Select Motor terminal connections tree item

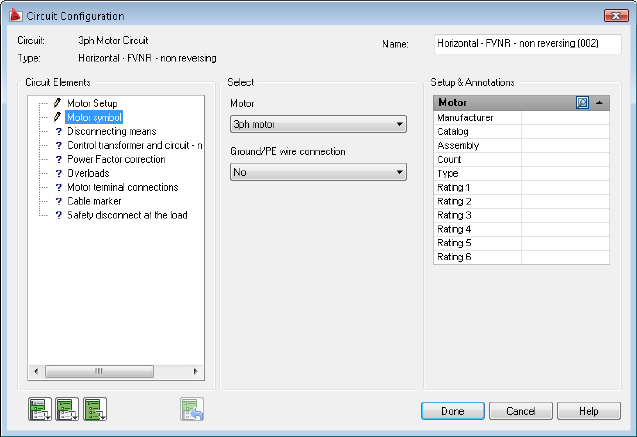122,187
